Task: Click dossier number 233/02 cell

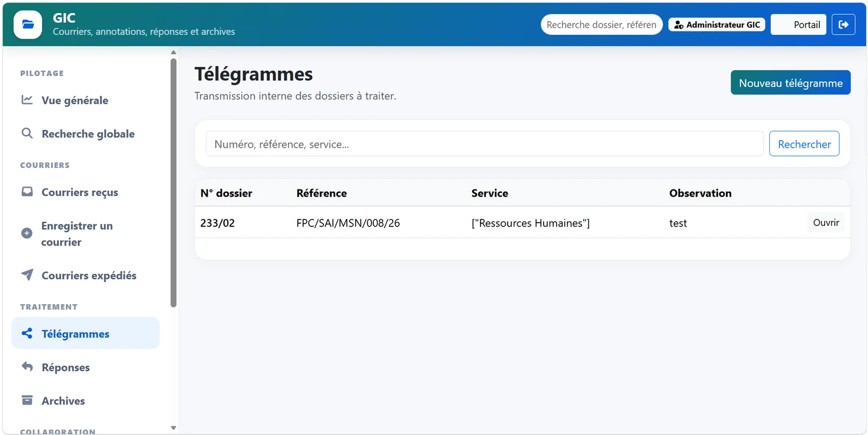Action: (218, 223)
